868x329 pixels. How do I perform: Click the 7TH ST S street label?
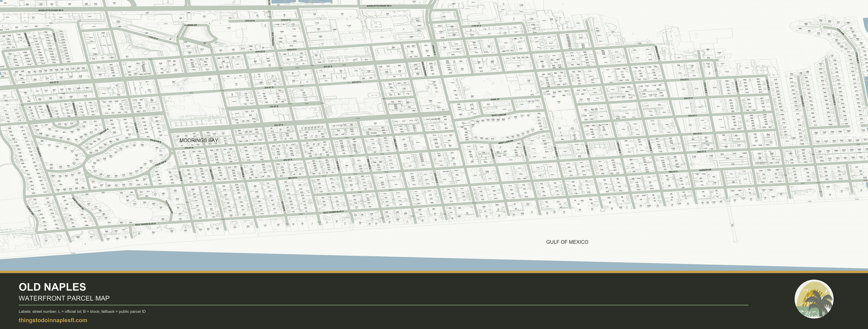(x=684, y=80)
